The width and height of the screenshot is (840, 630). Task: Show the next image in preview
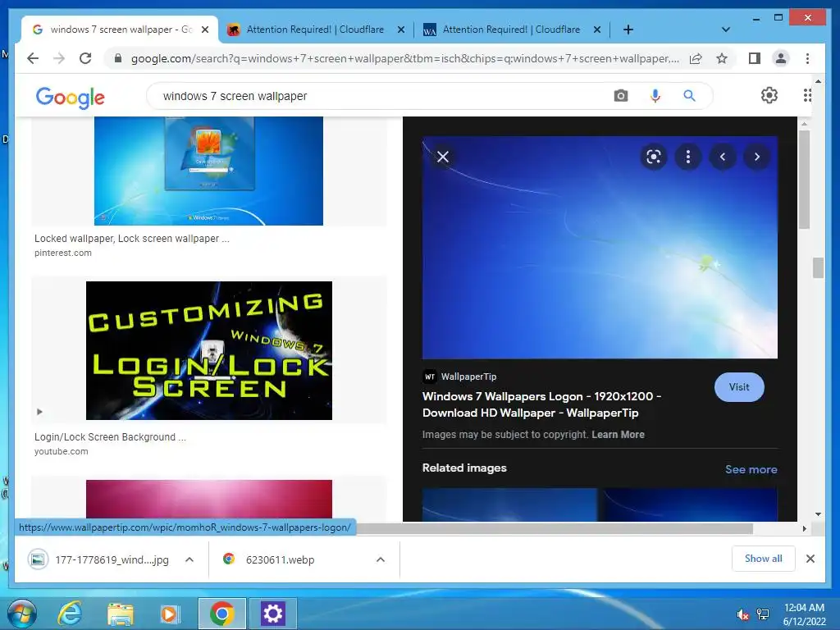point(757,157)
